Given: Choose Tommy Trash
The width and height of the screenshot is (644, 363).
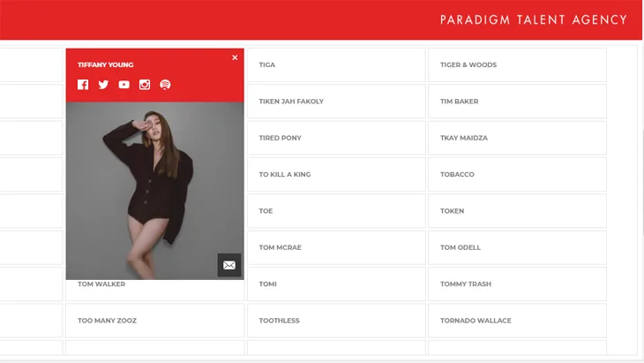Looking at the screenshot, I should 518,284.
